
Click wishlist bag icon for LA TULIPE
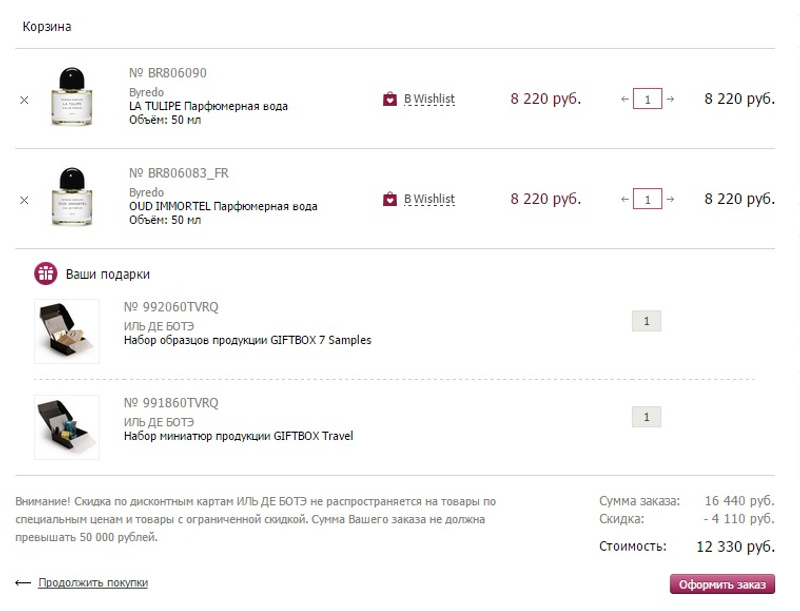tap(390, 99)
